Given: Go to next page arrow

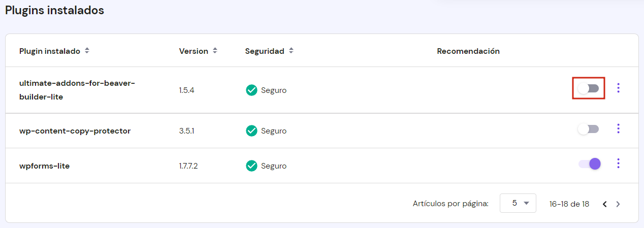Looking at the screenshot, I should coord(618,204).
